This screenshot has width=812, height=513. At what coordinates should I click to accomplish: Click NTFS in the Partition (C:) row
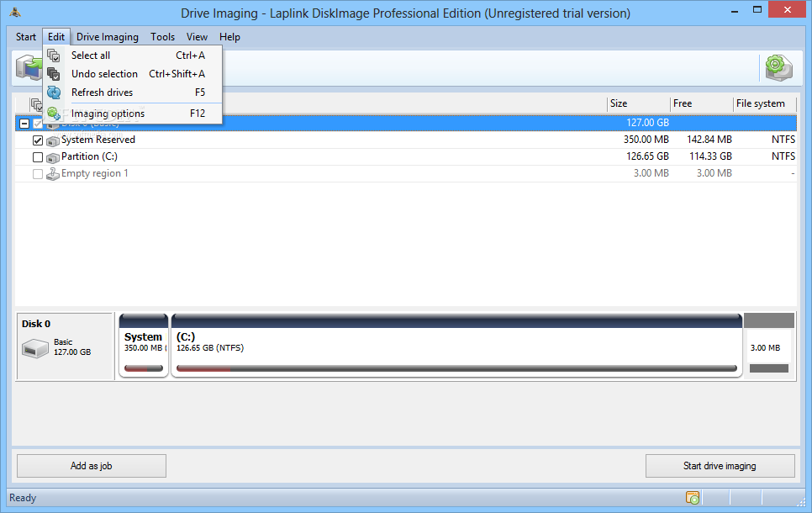coord(783,156)
